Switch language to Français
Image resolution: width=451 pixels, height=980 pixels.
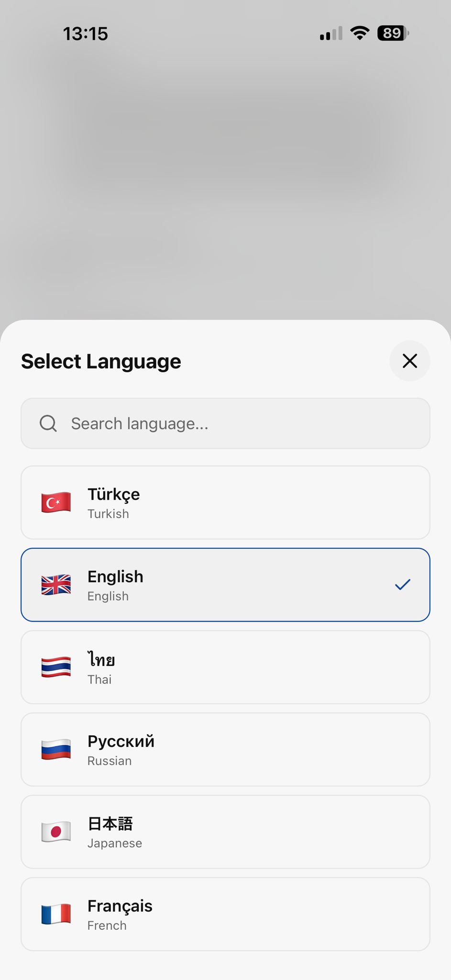click(225, 914)
